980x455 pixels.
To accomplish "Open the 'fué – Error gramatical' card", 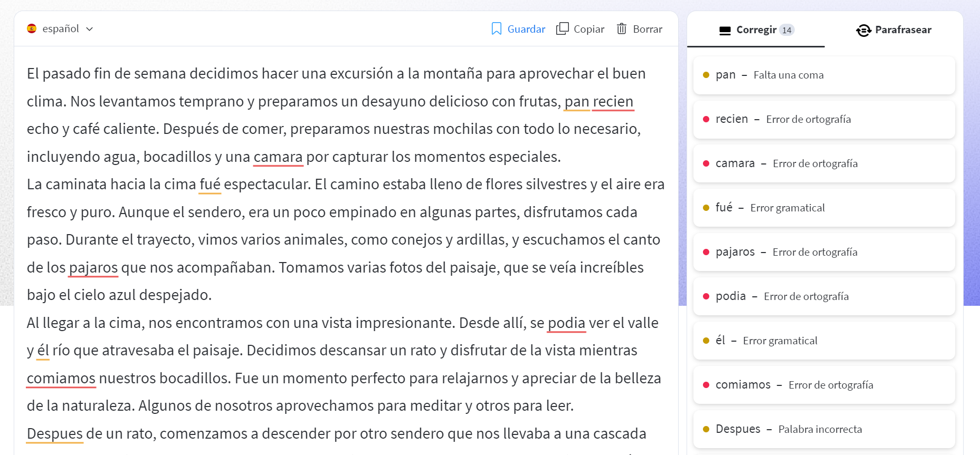I will click(x=824, y=208).
